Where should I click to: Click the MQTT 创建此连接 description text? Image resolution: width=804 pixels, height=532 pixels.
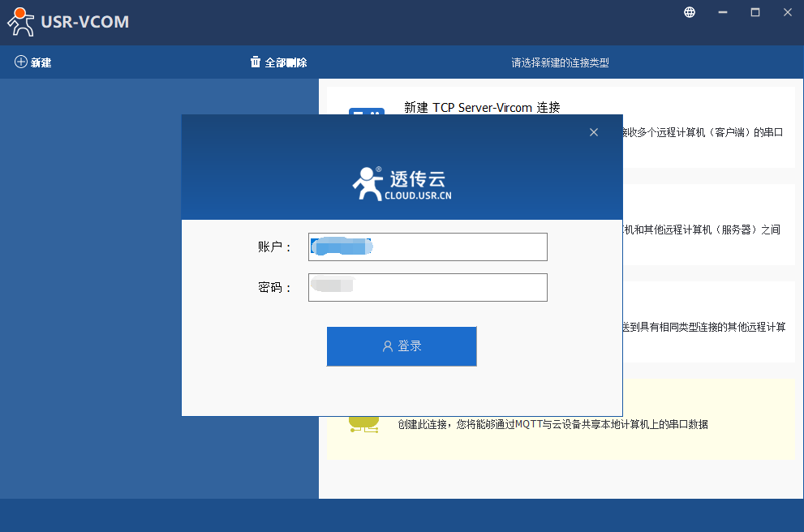(x=552, y=424)
